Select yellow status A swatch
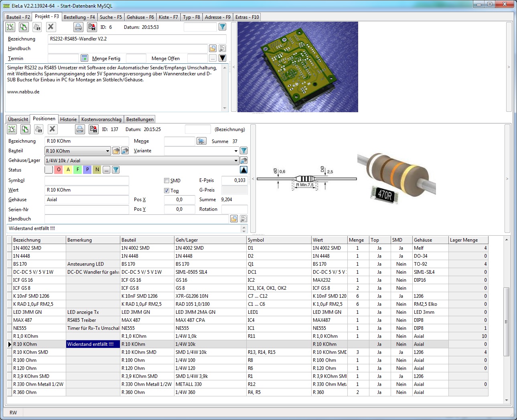 [68, 170]
